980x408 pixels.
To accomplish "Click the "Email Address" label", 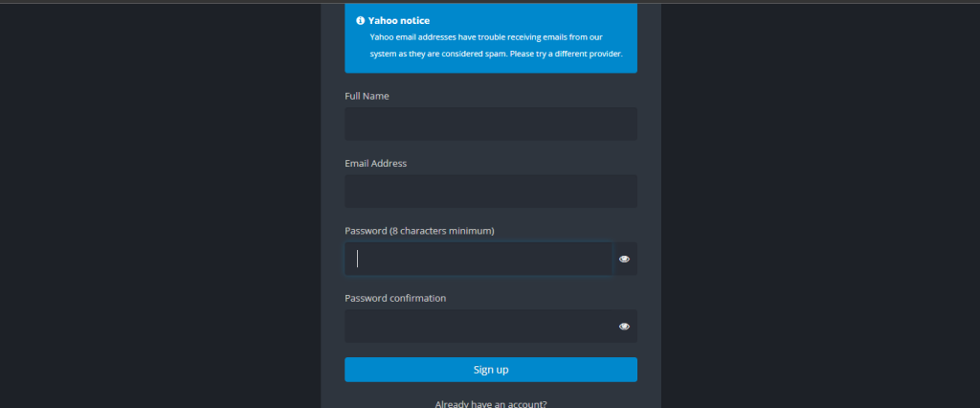I will [375, 164].
